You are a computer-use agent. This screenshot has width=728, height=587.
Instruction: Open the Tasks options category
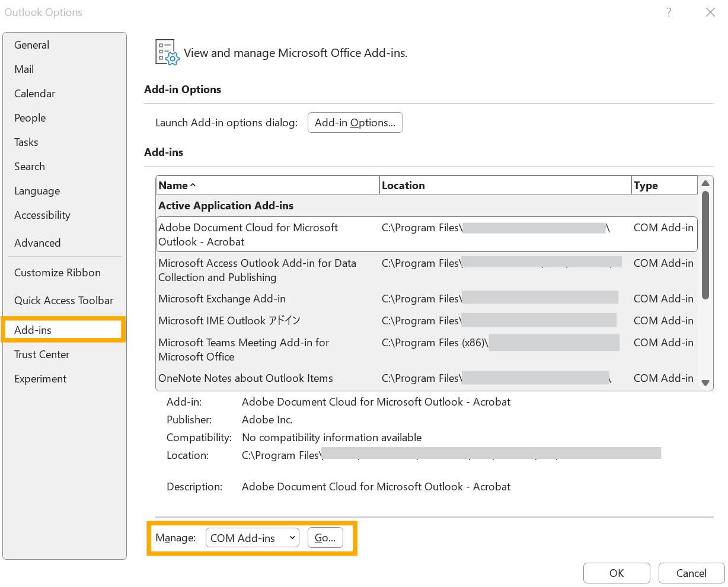click(x=65, y=142)
